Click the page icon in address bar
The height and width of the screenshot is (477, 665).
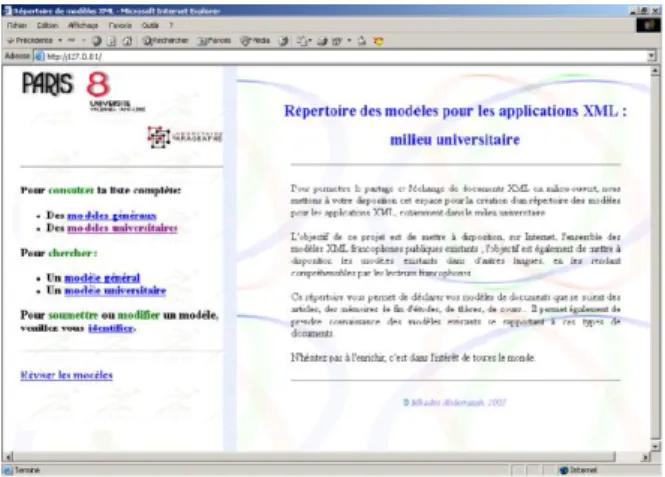39,56
